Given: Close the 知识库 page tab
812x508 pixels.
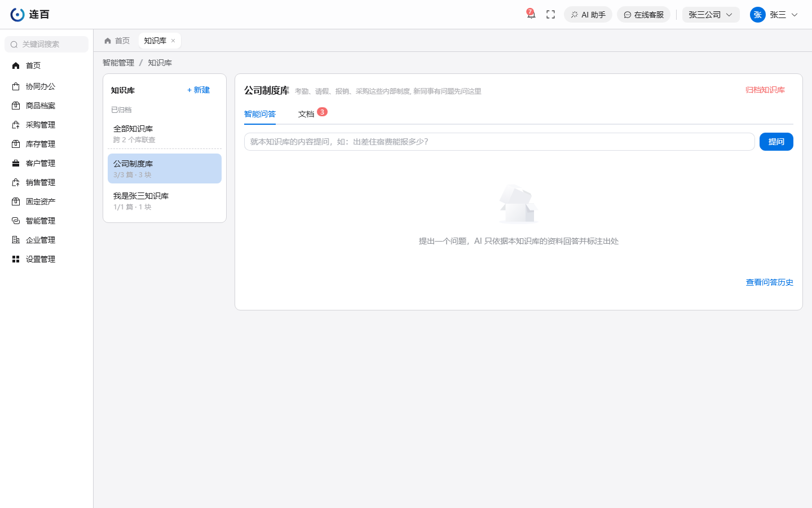Looking at the screenshot, I should (x=173, y=41).
